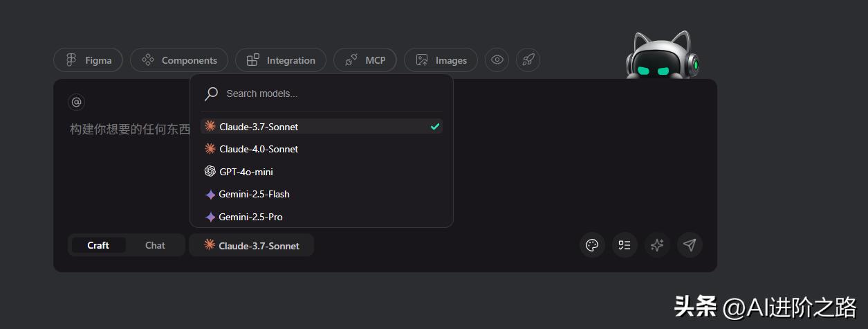Open the MCP plug option
This screenshot has height=329, width=868.
point(364,60)
